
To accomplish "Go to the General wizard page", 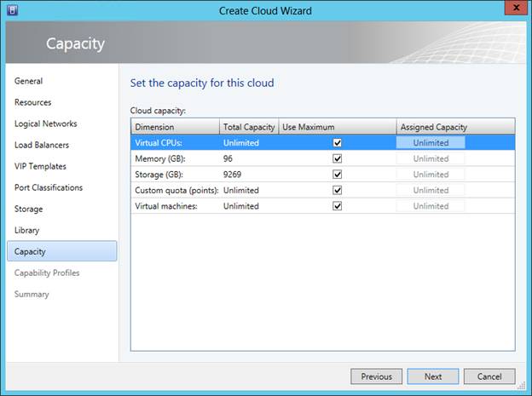I will pos(28,81).
